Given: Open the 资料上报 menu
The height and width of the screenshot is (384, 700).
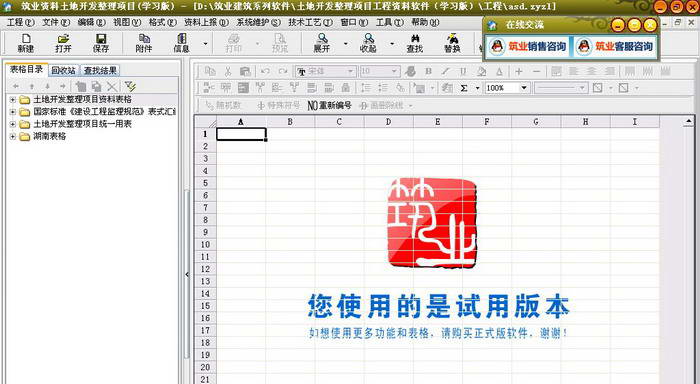Looking at the screenshot, I should pos(206,22).
